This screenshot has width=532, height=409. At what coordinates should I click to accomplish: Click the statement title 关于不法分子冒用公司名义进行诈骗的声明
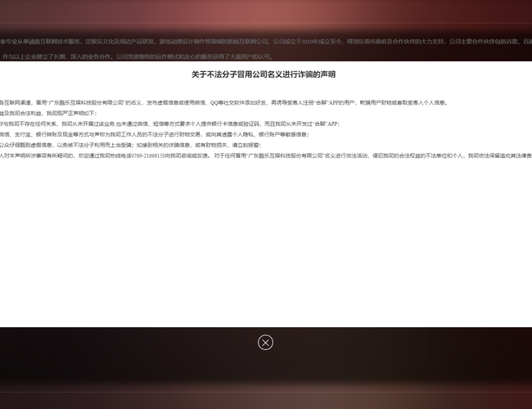264,74
